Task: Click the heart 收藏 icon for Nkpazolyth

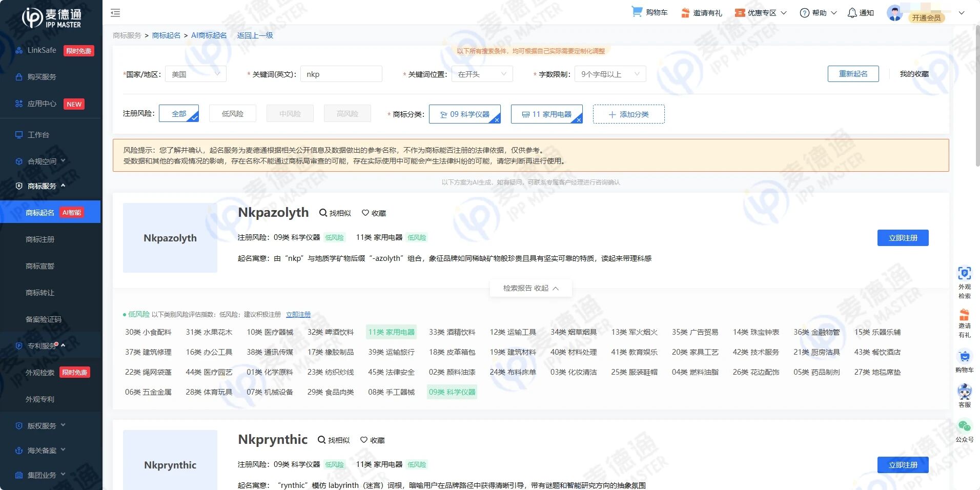Action: pos(365,213)
